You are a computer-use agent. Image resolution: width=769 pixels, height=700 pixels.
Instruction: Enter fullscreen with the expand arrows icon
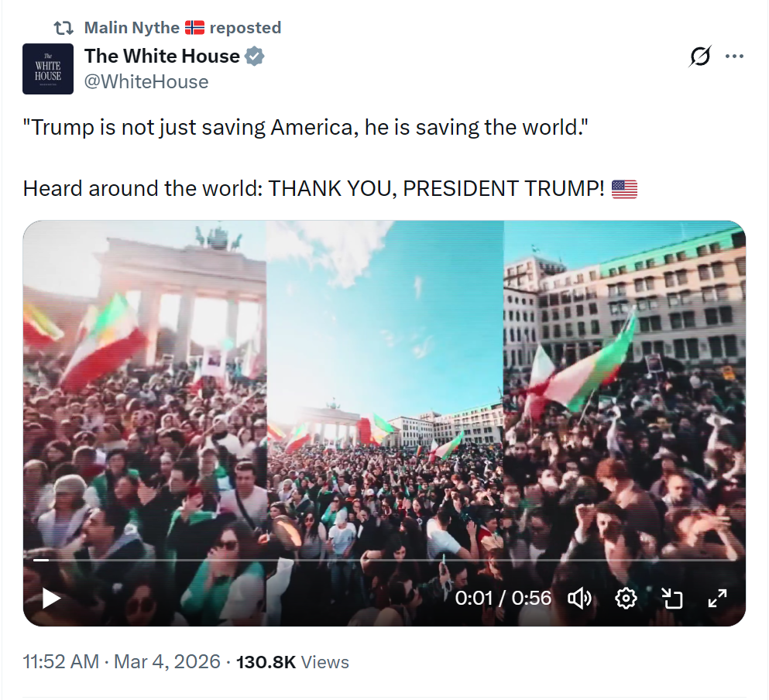coord(718,598)
